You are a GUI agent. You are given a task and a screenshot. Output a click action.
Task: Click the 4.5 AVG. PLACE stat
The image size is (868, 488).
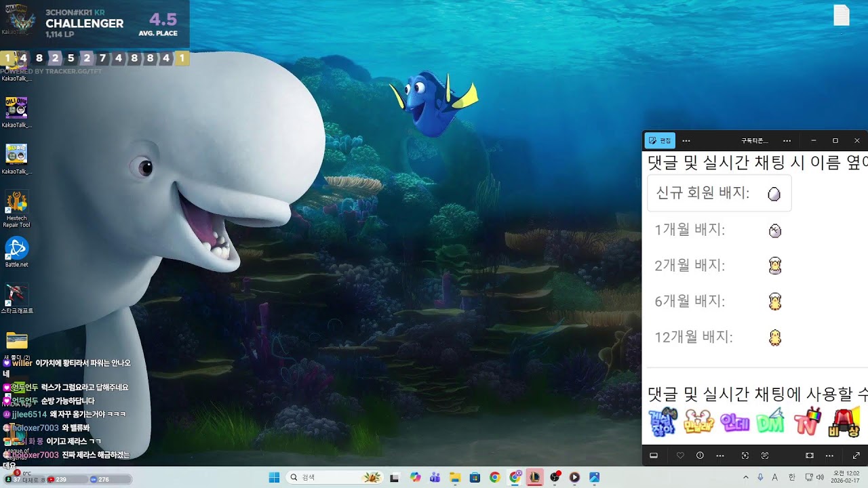[x=158, y=23]
